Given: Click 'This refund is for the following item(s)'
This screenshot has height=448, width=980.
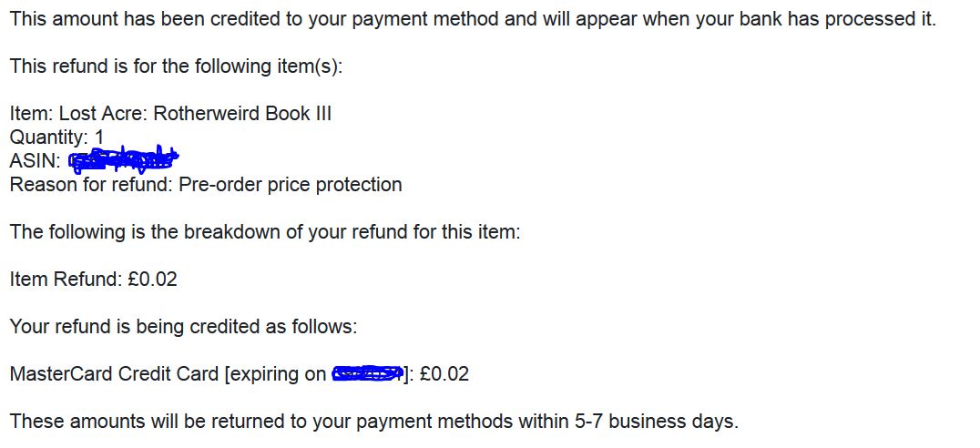Looking at the screenshot, I should coord(177,66).
